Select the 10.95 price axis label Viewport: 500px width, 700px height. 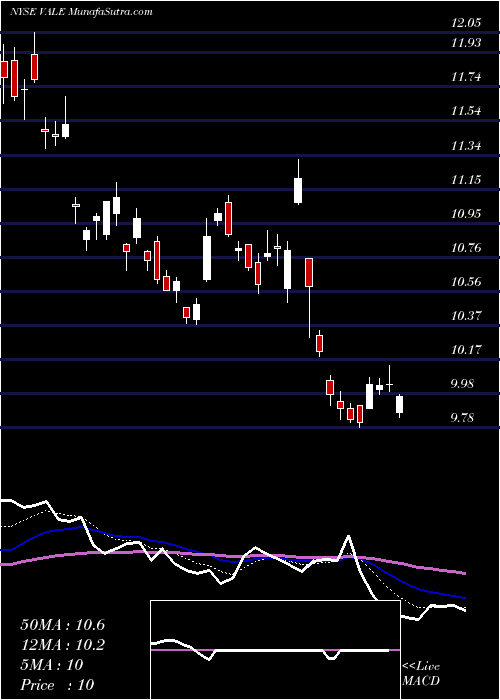click(466, 214)
